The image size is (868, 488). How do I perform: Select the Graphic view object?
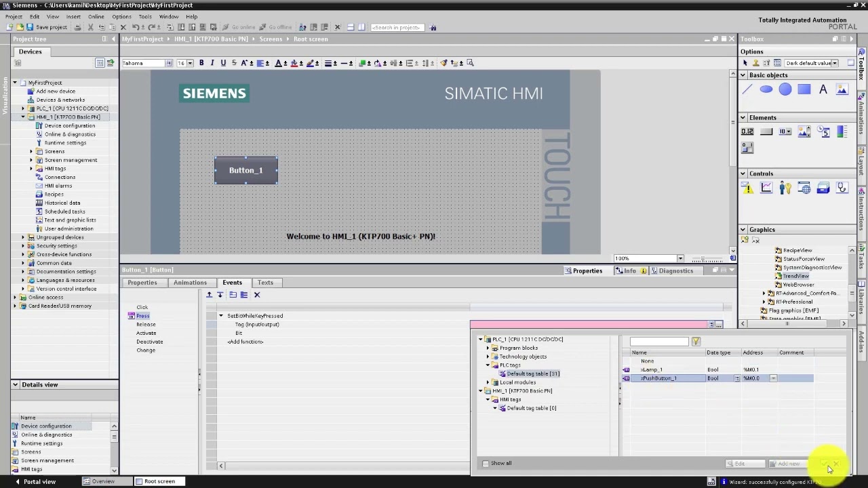pyautogui.click(x=842, y=89)
